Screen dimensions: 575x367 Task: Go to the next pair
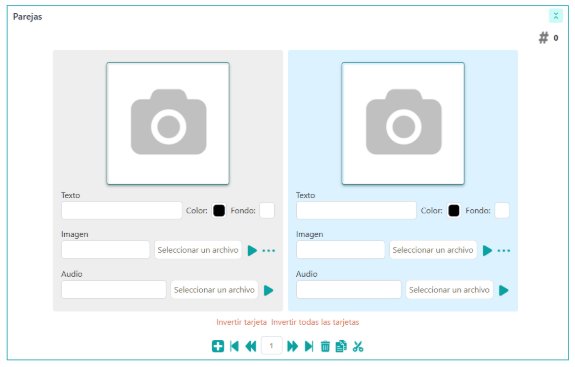(292, 346)
